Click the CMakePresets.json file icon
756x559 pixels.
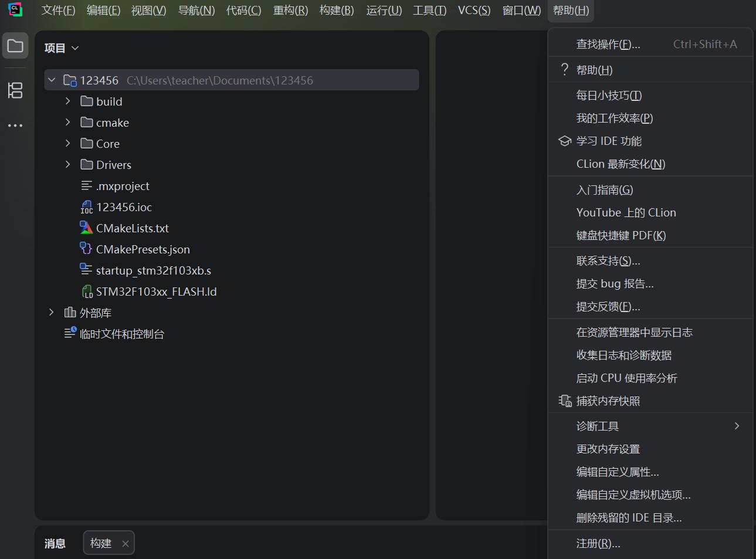86,249
